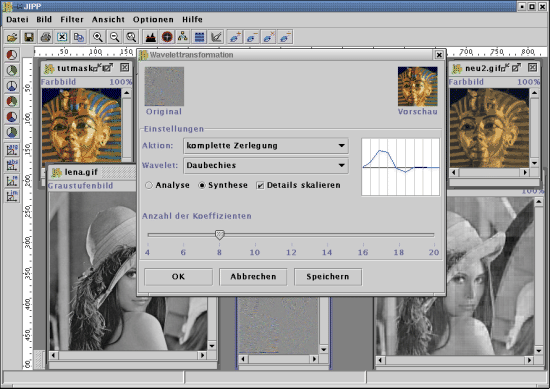The image size is (550, 389).
Task: Close the Wavelettransformation dialog
Action: click(x=439, y=55)
